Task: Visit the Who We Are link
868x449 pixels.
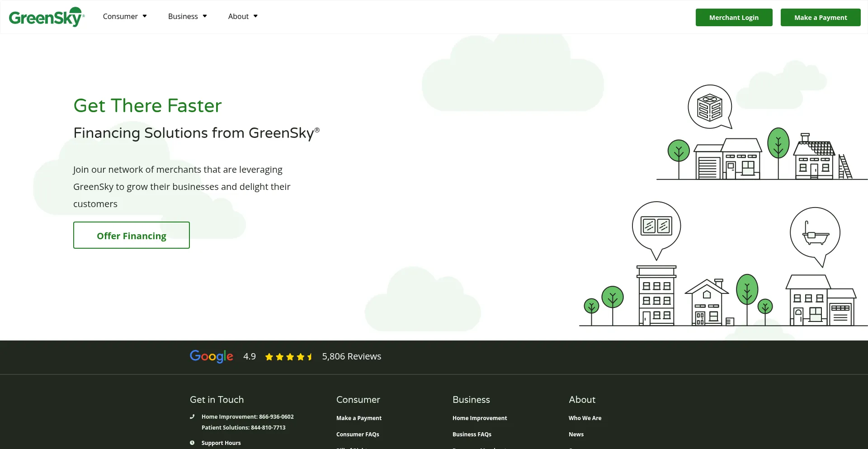Action: pos(585,418)
